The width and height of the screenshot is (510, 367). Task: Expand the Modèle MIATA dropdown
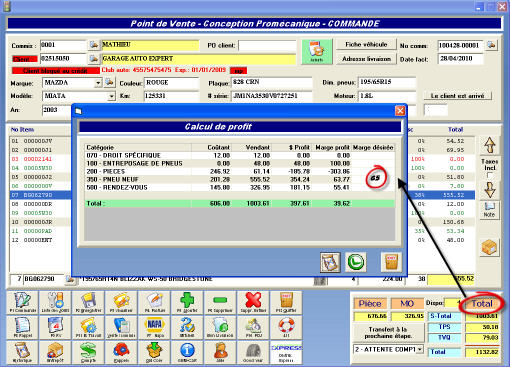click(x=111, y=96)
